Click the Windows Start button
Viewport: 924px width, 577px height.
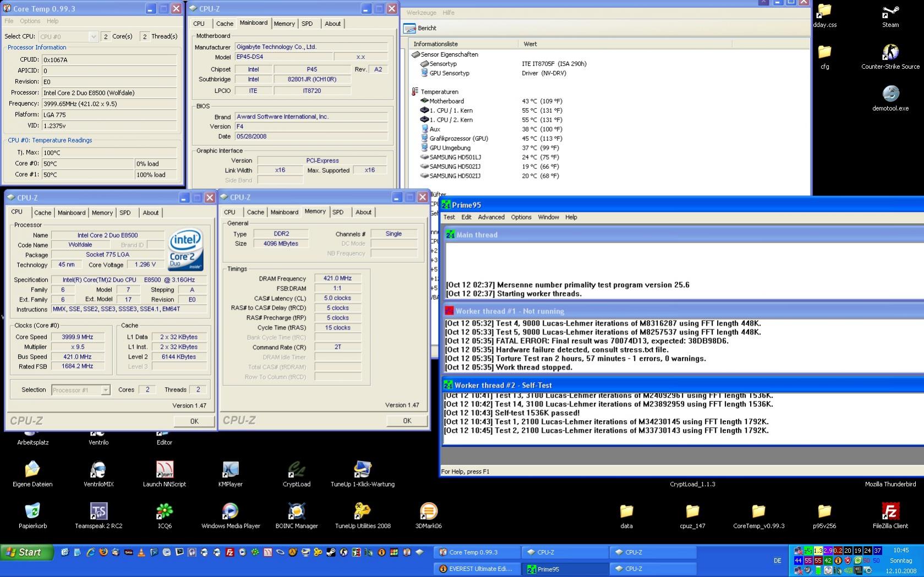coord(26,552)
